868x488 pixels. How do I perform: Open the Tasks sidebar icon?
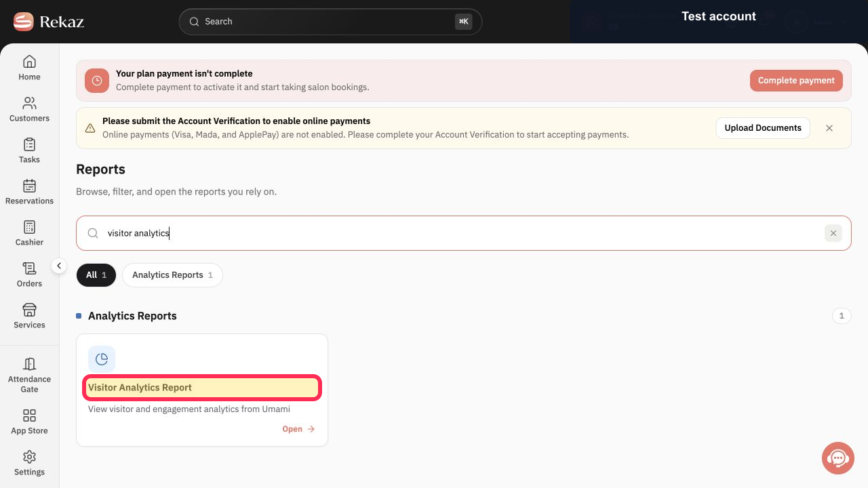(x=29, y=144)
